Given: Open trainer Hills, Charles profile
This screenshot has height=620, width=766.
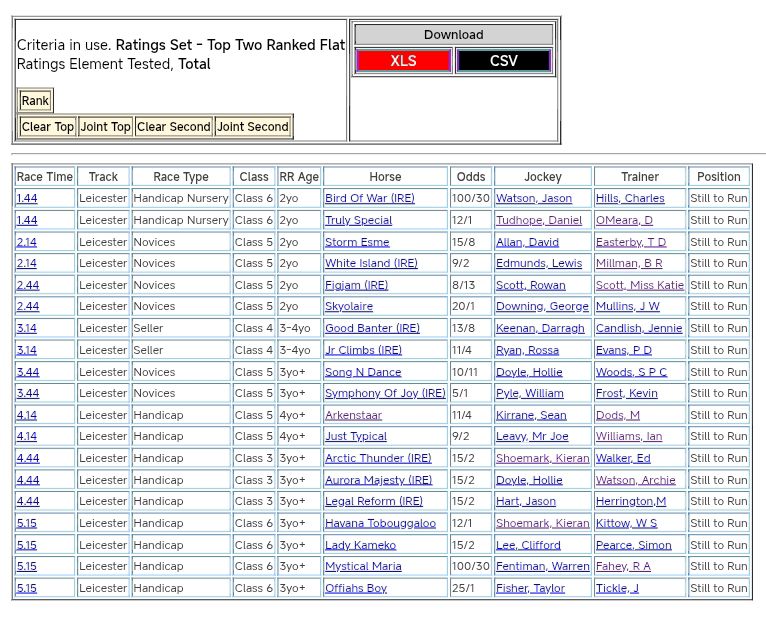Looking at the screenshot, I should click(x=630, y=199).
